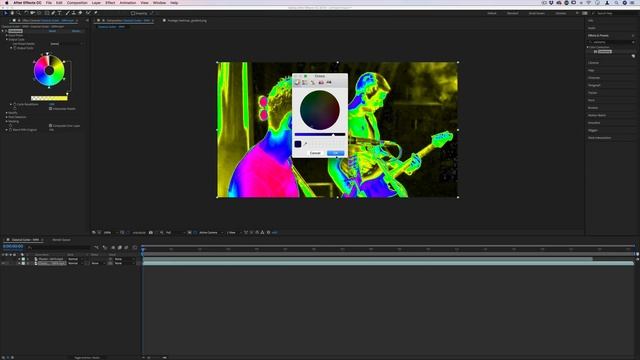Click the Apple menu logo
Screen dimensions: 640x360
click(7, 3)
